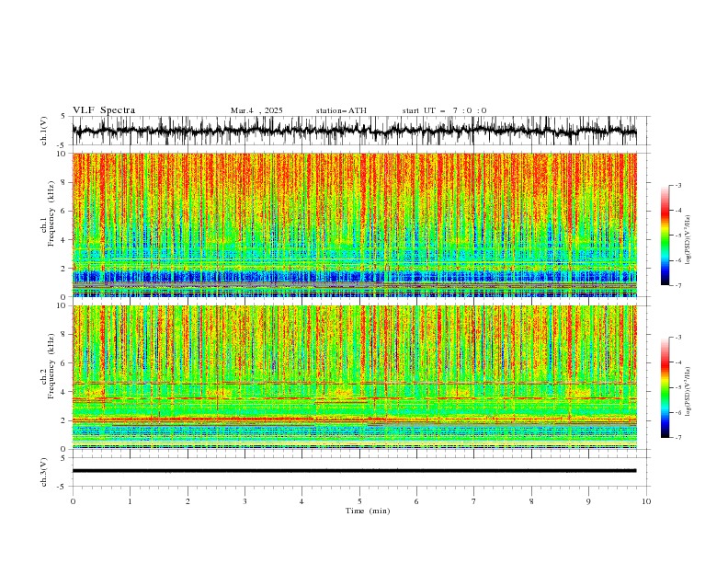Click the "-5" tick on ch.1 colorbar
Image resolution: width=728 pixels, height=563 pixels.
pos(677,236)
